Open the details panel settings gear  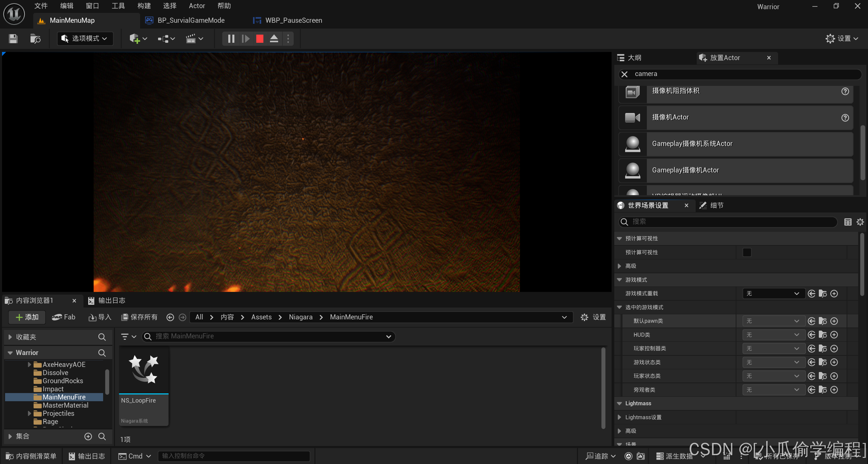pos(860,222)
